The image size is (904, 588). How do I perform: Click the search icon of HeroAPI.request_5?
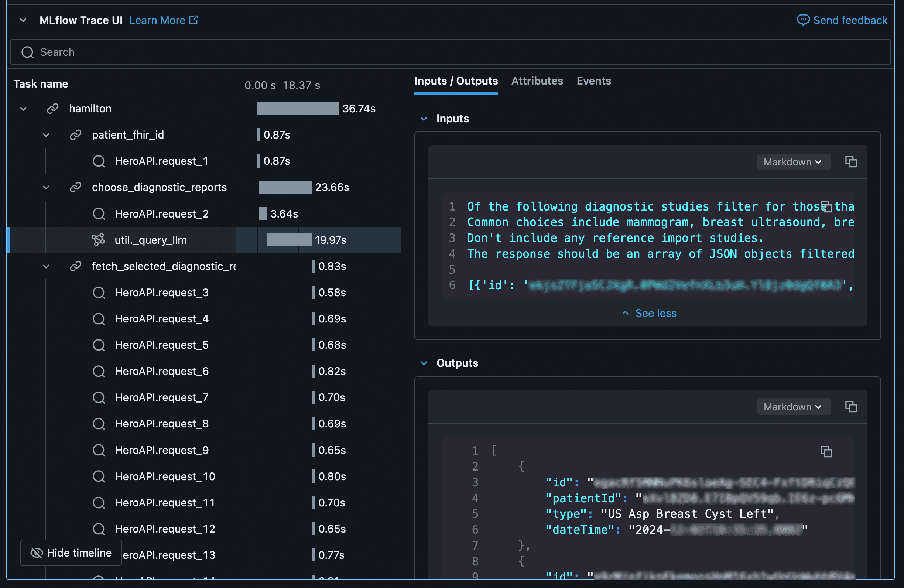(x=99, y=345)
